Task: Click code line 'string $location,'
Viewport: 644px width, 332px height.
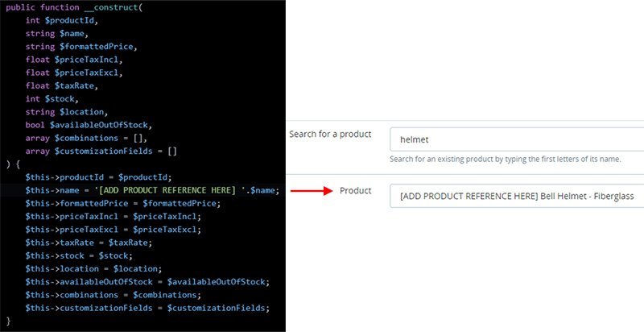Action: pos(67,112)
